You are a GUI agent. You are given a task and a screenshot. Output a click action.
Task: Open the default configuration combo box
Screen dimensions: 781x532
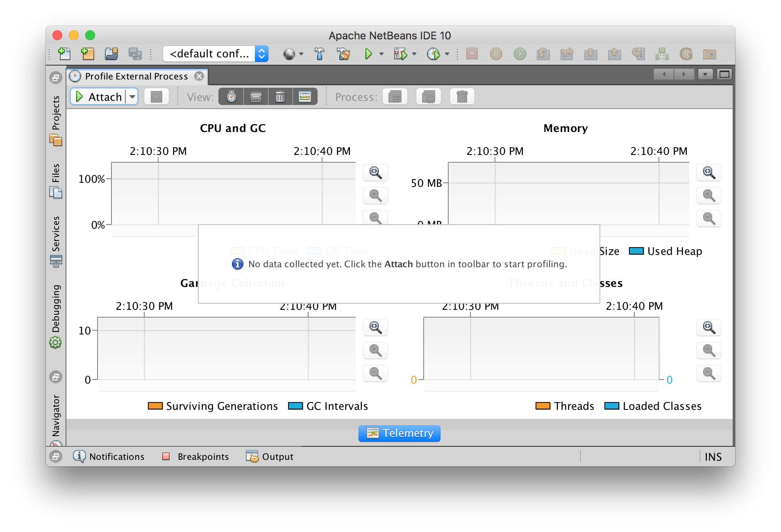coord(216,54)
